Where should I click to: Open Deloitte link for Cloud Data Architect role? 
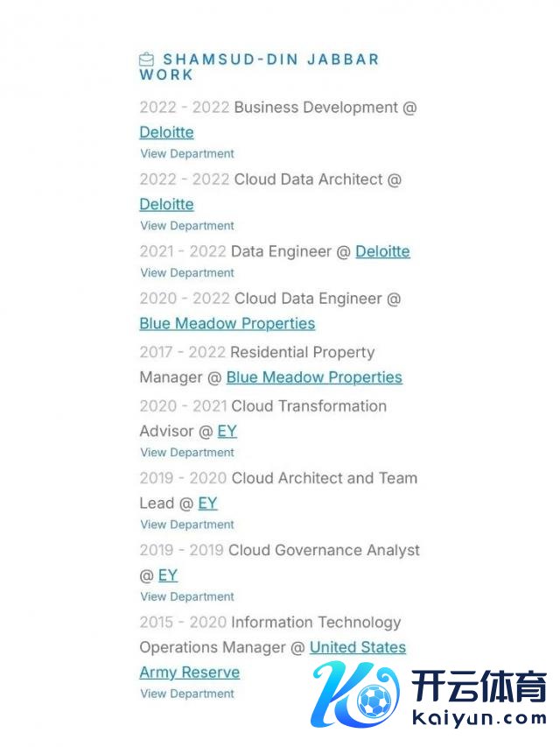pyautogui.click(x=166, y=204)
